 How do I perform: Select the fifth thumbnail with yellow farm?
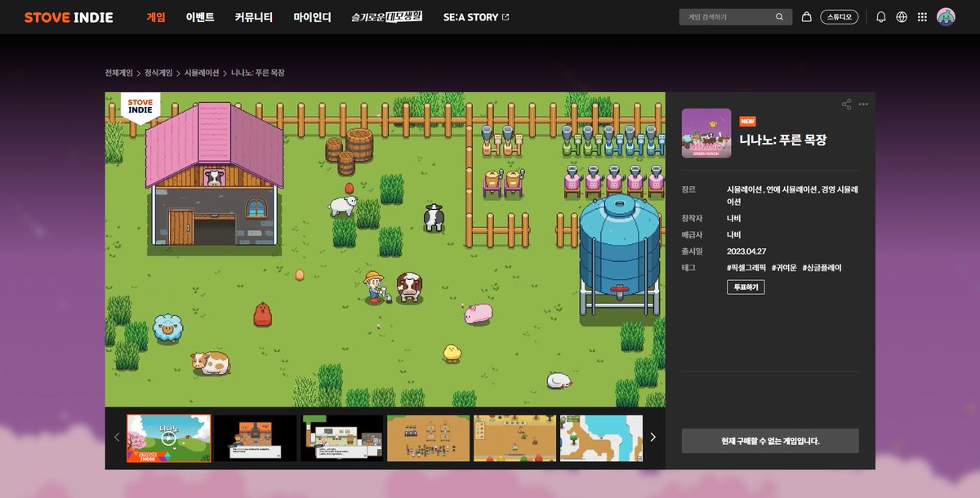pos(515,438)
